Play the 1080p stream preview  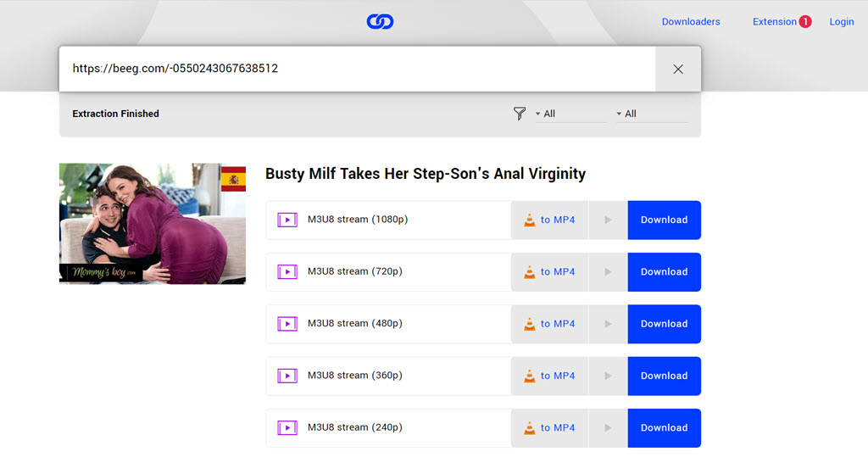tap(608, 220)
